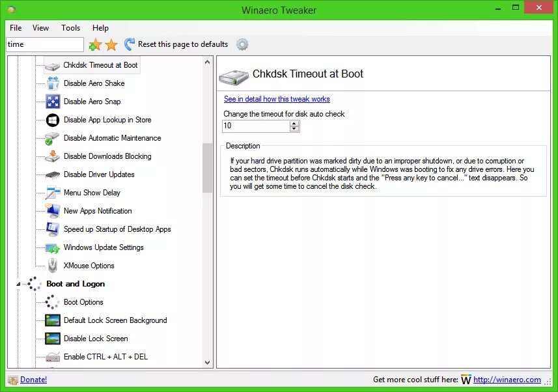Viewport: 558px width, 392px height.
Task: Increase the chkdsk timeout with up arrow
Action: click(x=294, y=123)
